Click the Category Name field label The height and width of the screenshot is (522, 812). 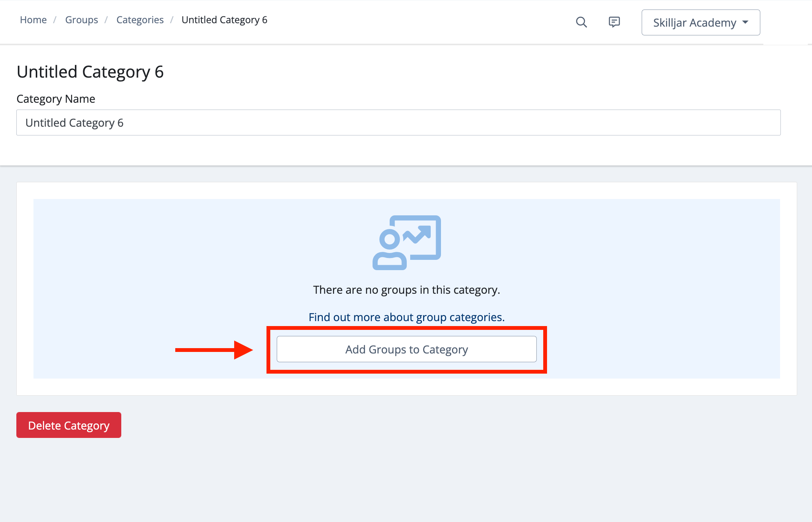[x=56, y=99]
